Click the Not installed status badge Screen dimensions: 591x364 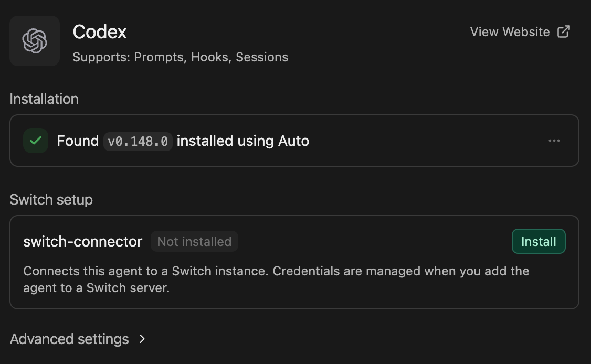pyautogui.click(x=195, y=242)
